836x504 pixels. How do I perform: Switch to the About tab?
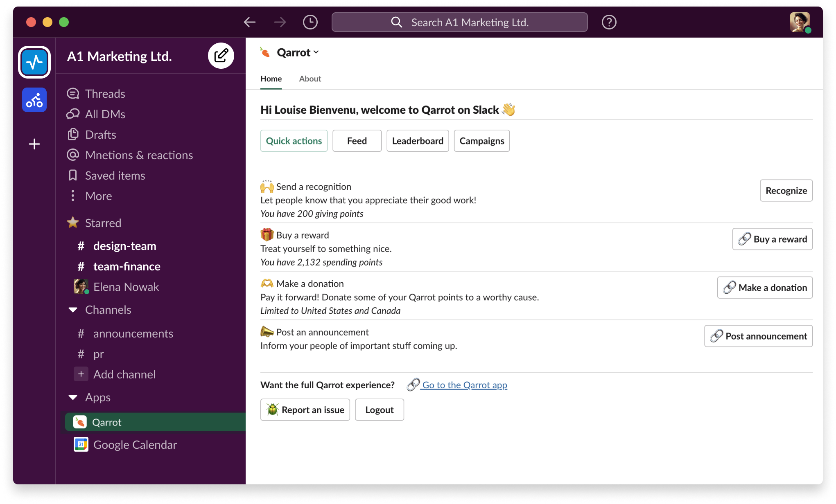coord(310,79)
